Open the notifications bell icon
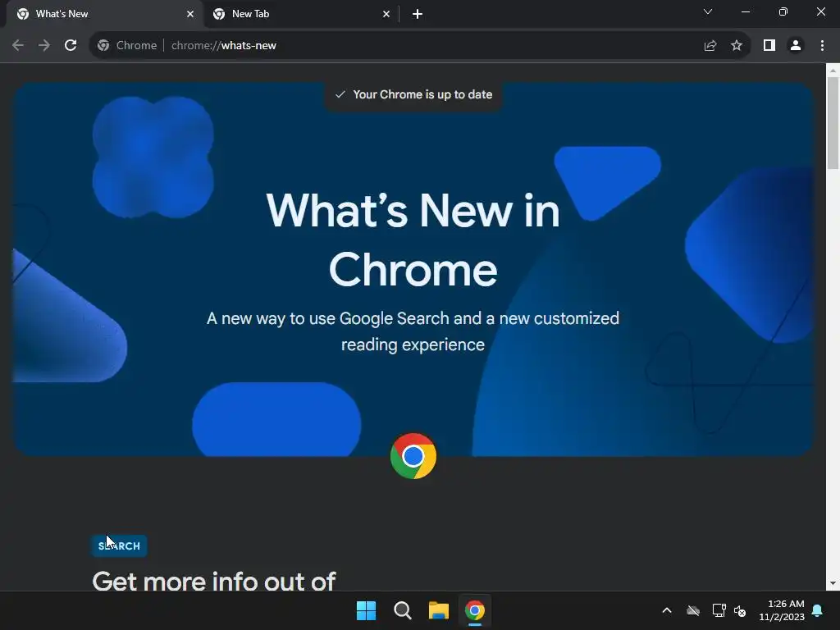The width and height of the screenshot is (840, 630). point(818,610)
